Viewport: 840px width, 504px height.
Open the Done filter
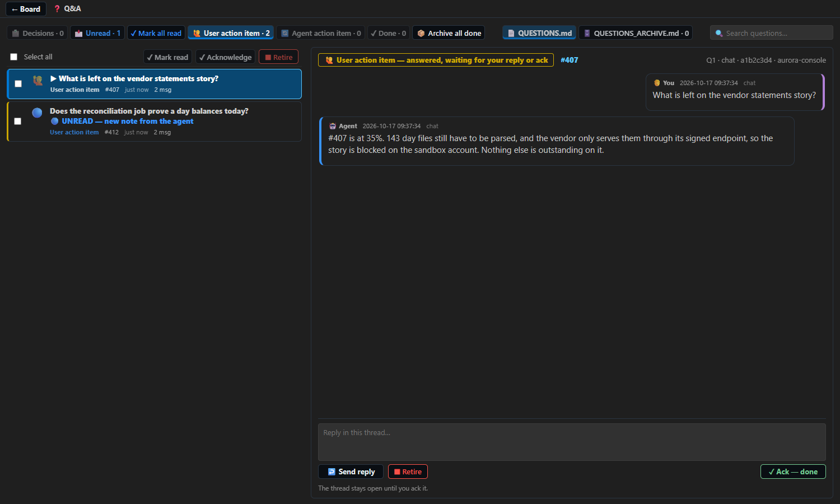[389, 33]
